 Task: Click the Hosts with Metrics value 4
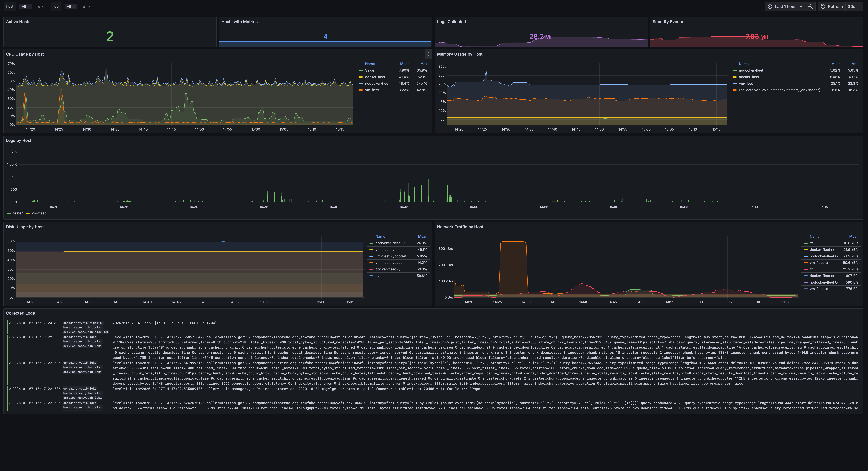coord(325,36)
